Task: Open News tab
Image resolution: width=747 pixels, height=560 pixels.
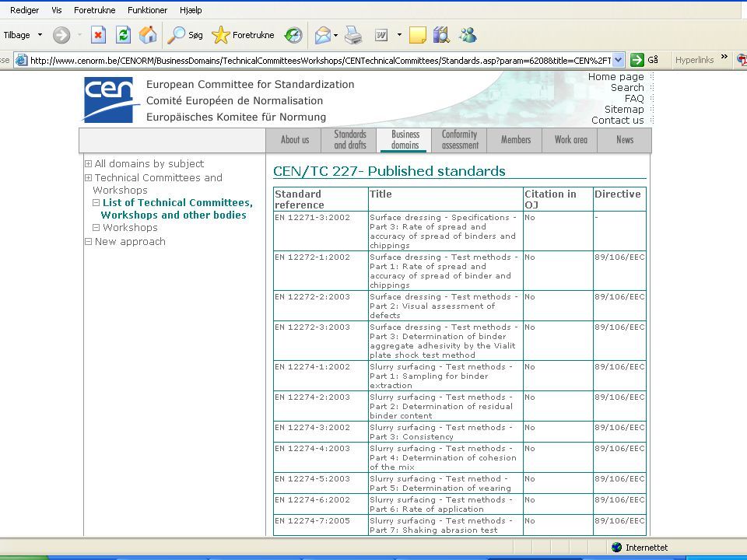Action: pyautogui.click(x=625, y=140)
